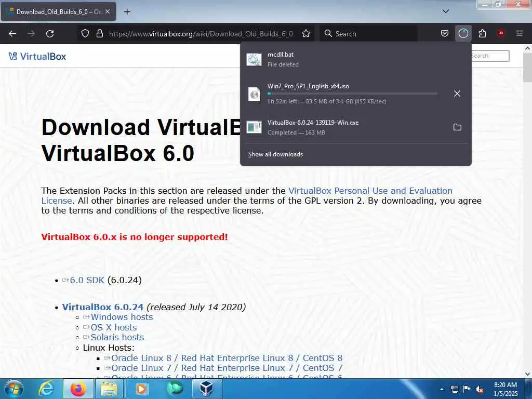The image size is (532, 399).
Task: Open the tracking protection shield icon
Action: [85, 34]
